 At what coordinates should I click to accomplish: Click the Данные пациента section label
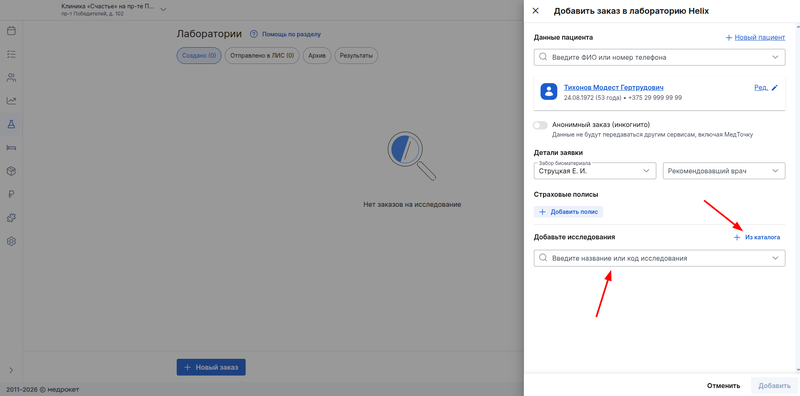coord(563,37)
